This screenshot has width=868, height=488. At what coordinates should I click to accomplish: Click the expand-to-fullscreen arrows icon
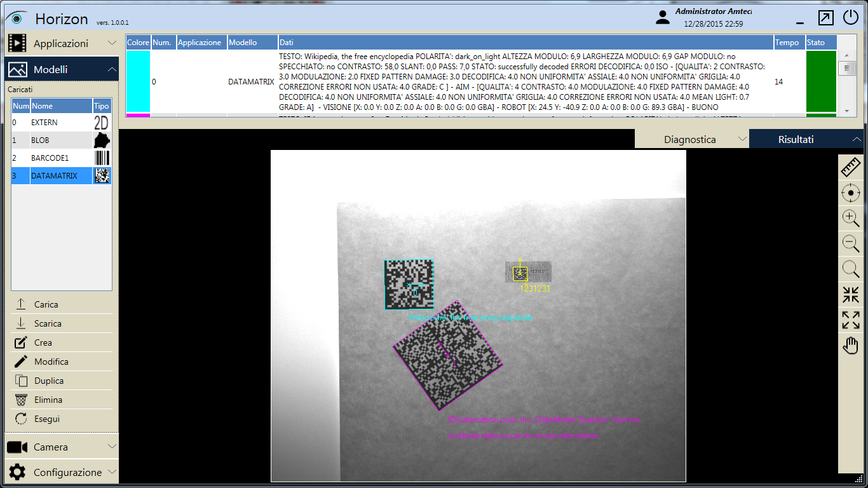851,320
